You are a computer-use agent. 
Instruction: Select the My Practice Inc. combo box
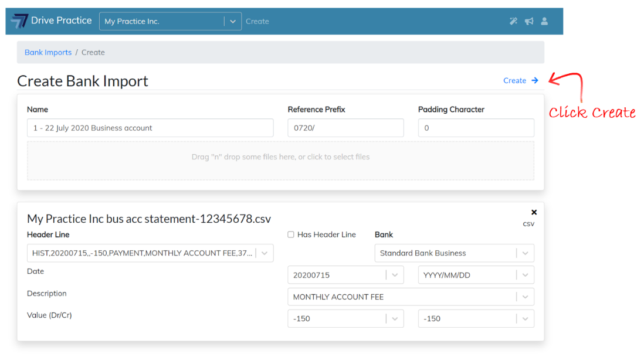tap(170, 21)
